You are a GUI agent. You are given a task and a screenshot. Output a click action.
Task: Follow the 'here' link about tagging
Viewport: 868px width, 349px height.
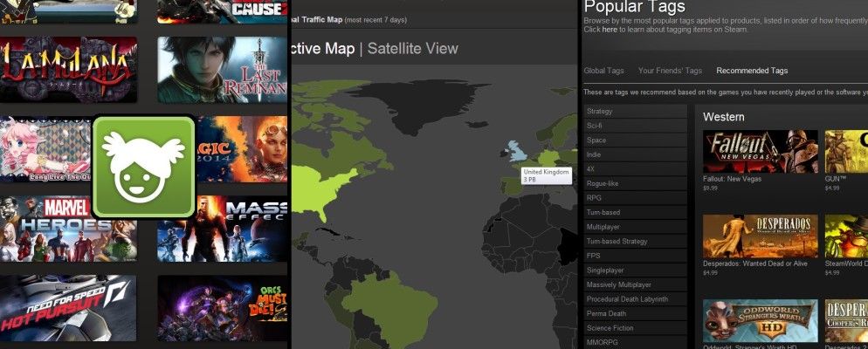tap(610, 30)
